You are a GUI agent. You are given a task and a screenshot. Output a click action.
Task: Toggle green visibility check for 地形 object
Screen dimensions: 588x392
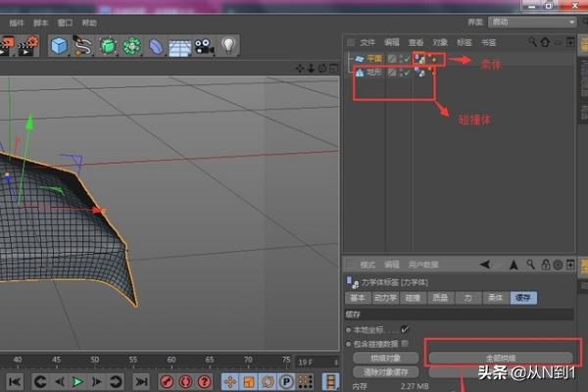point(404,73)
